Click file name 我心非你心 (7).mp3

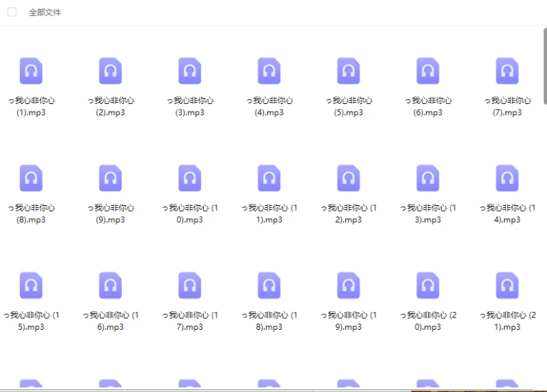pyautogui.click(x=507, y=107)
